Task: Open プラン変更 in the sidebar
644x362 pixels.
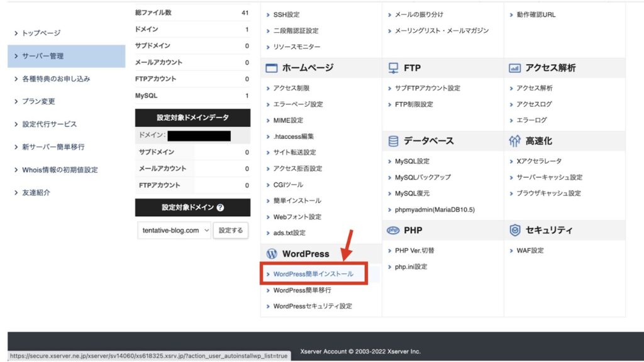Action: 38,101
